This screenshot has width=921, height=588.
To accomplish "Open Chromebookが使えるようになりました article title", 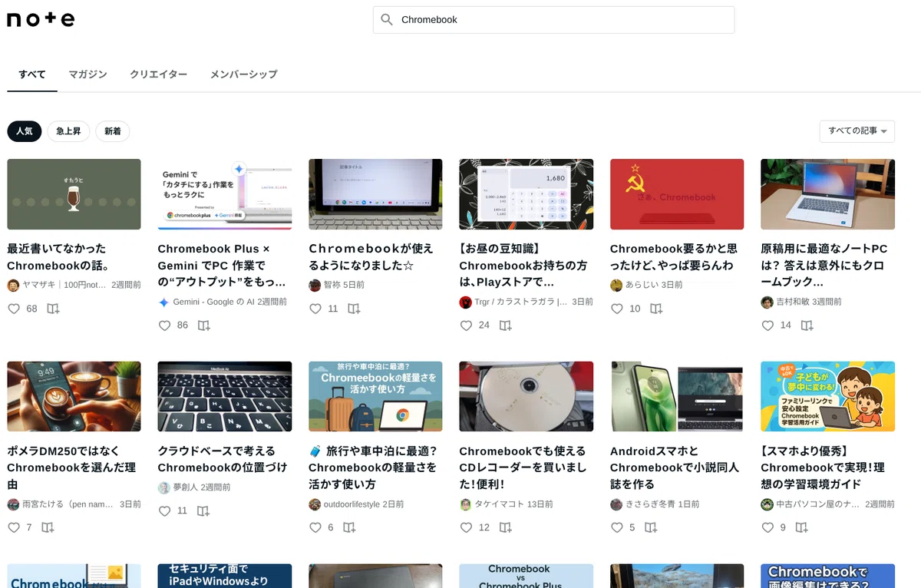I will point(371,257).
